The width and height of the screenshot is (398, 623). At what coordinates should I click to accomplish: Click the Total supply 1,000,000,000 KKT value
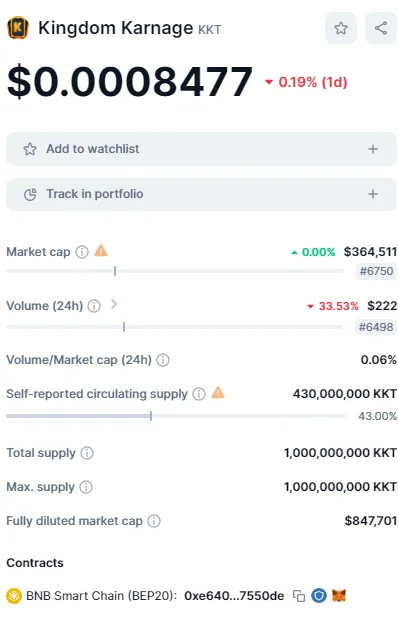340,453
